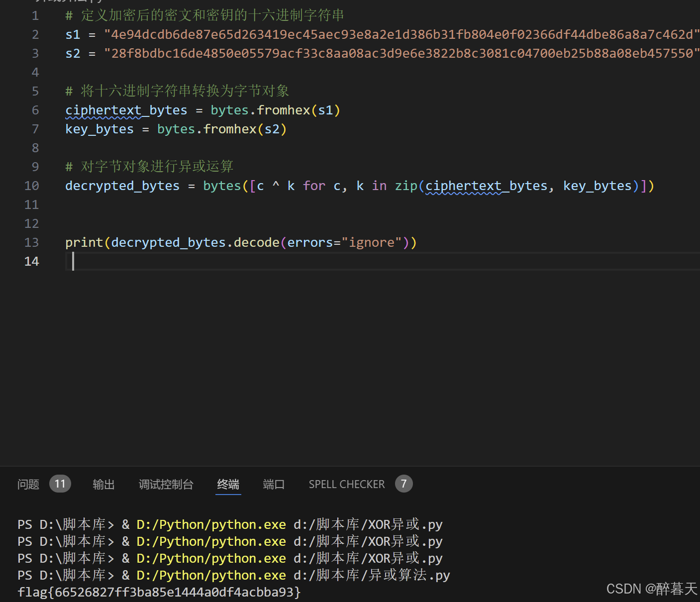Click the problems count badge showing 11

[x=60, y=483]
